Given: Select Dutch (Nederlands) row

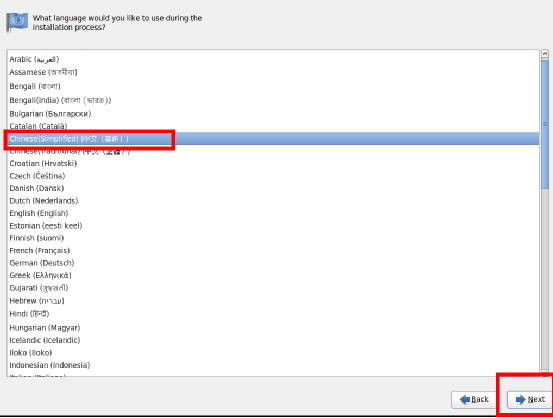Looking at the screenshot, I should [x=273, y=201].
